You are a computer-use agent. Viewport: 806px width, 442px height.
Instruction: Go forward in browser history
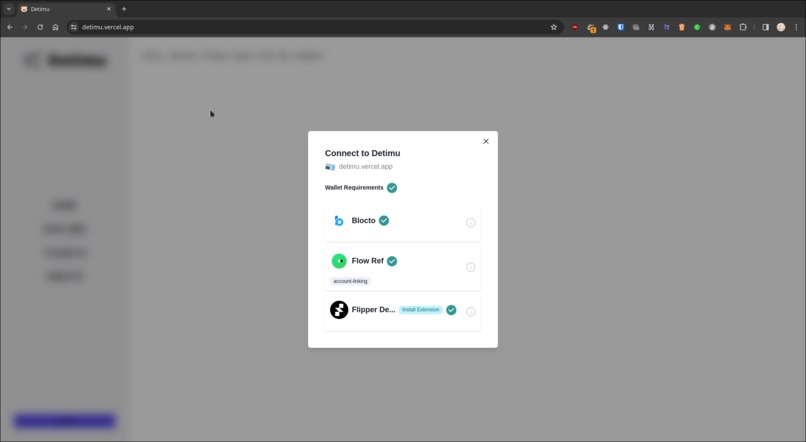(x=25, y=27)
